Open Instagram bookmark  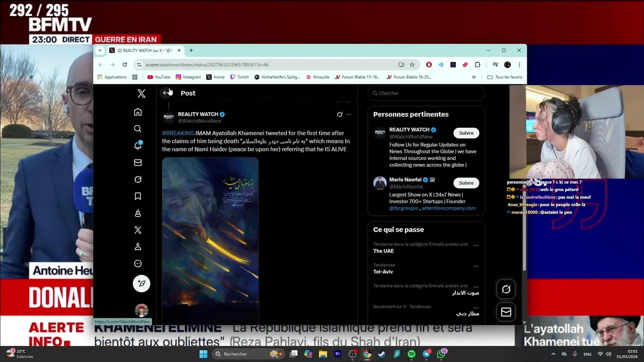pos(188,77)
